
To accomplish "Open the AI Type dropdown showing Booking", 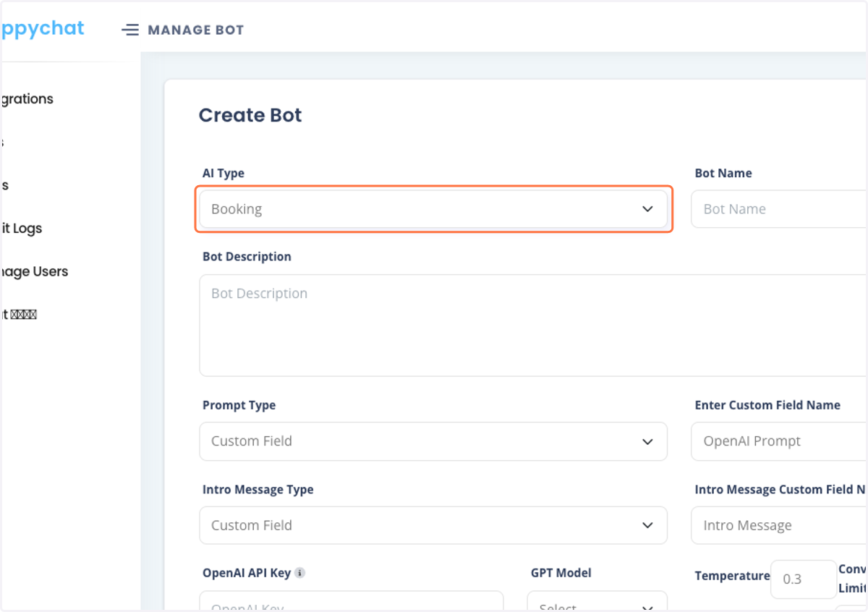I will [x=433, y=209].
